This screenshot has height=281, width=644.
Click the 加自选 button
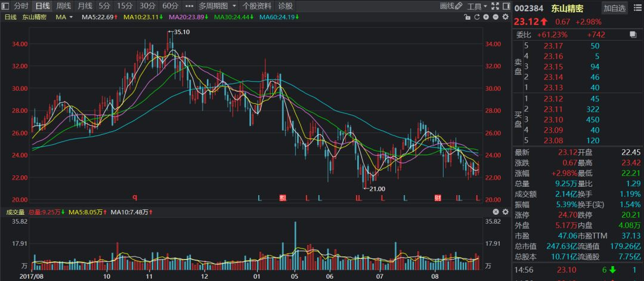[x=614, y=8]
